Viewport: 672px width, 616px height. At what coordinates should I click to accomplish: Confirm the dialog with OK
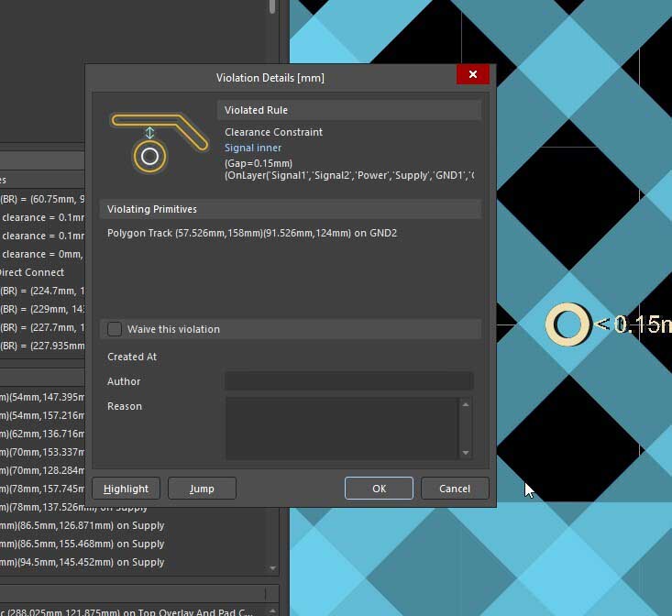tap(379, 489)
